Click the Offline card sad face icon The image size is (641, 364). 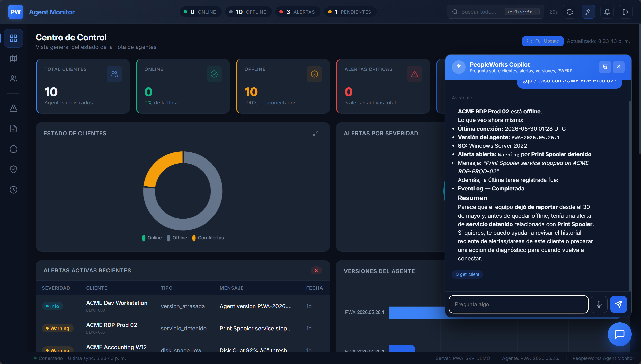[x=314, y=74]
